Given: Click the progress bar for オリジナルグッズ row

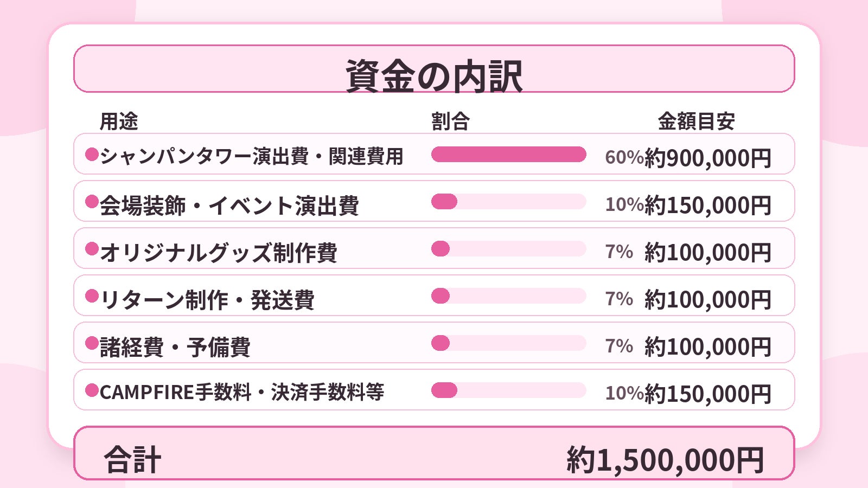Looking at the screenshot, I should pyautogui.click(x=508, y=249).
